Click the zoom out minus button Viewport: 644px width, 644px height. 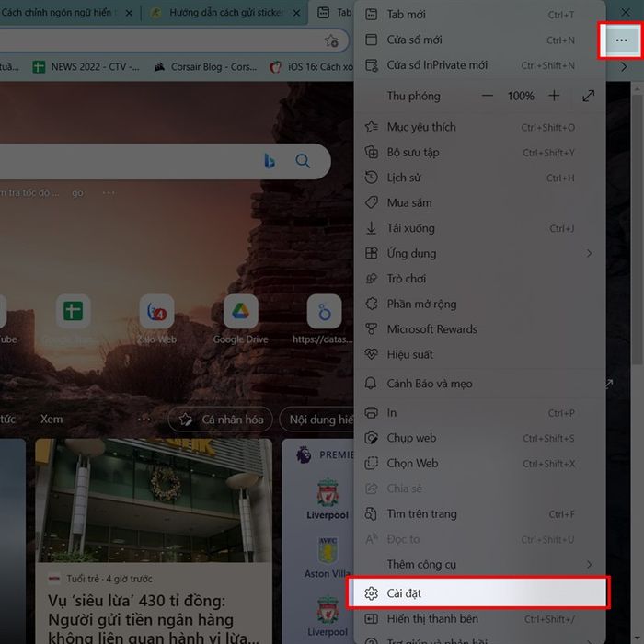click(x=488, y=96)
